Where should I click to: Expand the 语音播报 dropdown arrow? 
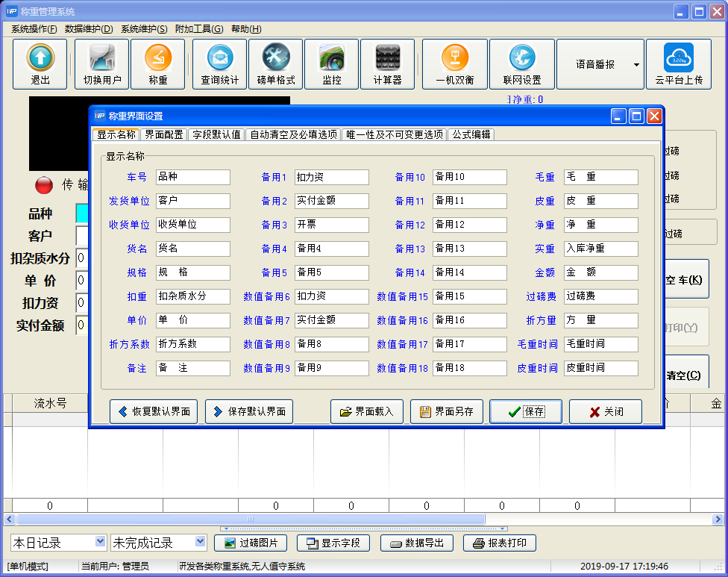(x=636, y=65)
